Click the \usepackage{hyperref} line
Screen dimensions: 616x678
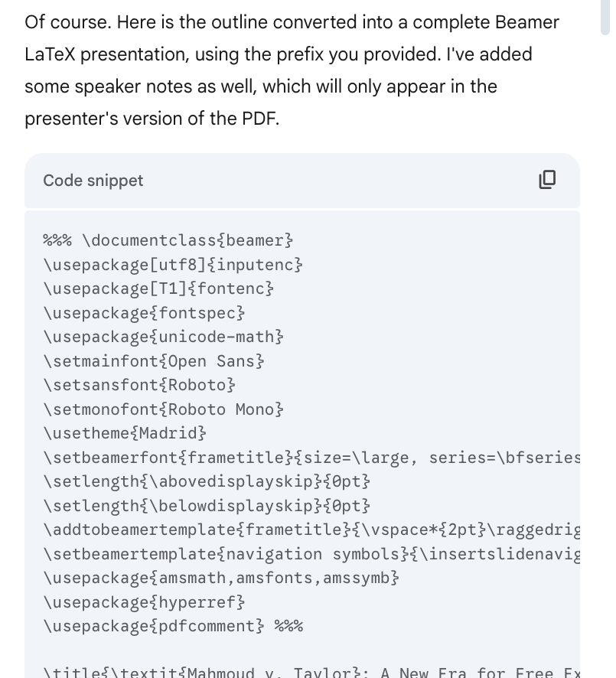[144, 602]
